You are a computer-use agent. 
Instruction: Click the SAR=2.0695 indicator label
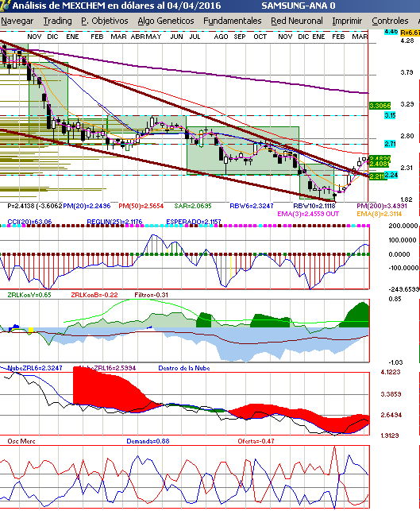pyautogui.click(x=193, y=206)
